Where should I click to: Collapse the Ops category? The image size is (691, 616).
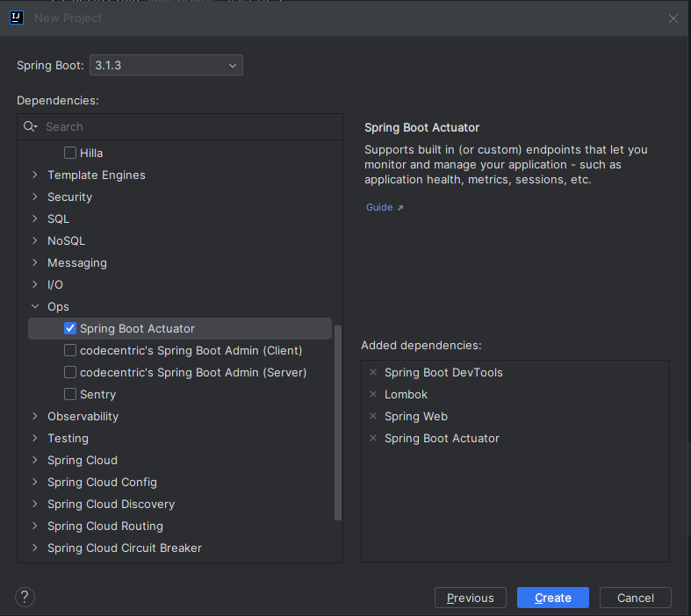pyautogui.click(x=35, y=306)
